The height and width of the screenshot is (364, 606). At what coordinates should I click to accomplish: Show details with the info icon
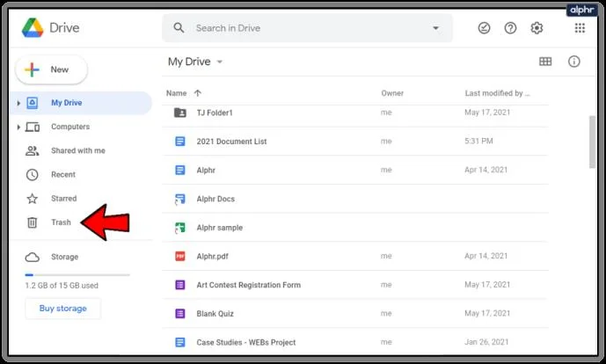574,62
